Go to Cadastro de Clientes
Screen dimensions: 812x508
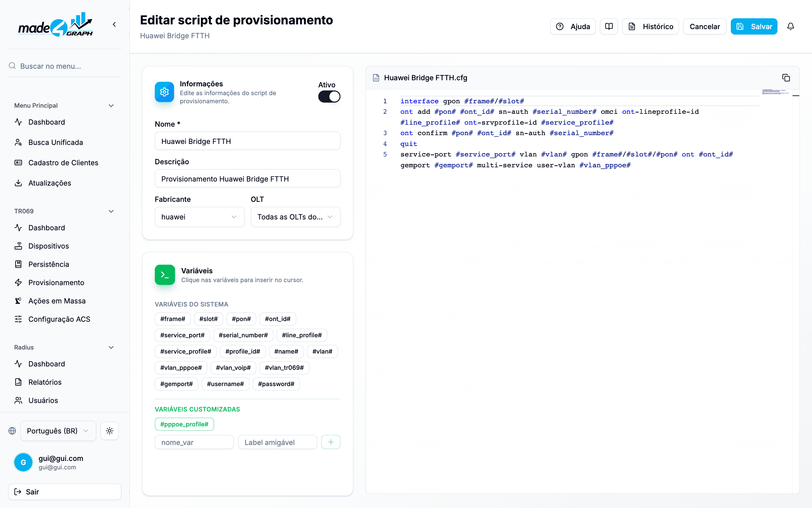63,163
